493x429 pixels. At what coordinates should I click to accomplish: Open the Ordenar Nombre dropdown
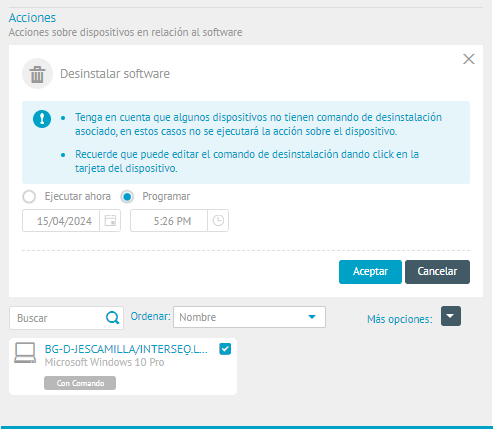(x=249, y=317)
